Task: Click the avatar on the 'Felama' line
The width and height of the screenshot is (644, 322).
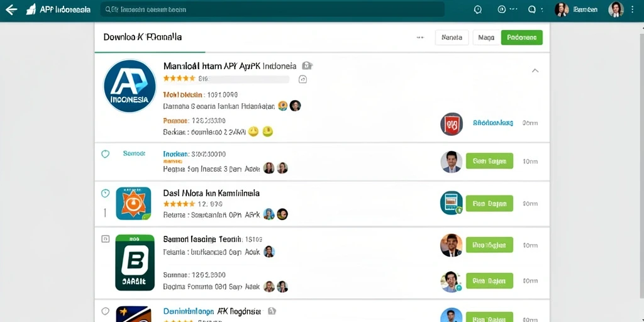Action: 269,252
